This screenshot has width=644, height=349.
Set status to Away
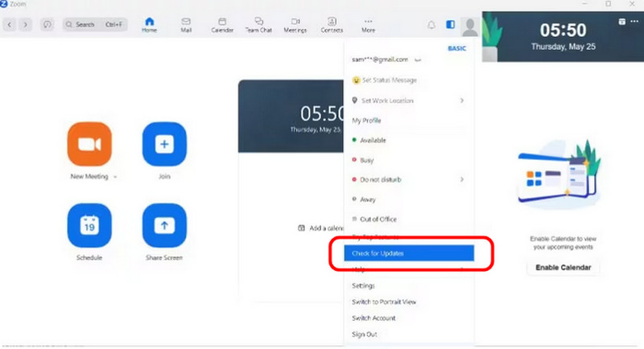(366, 199)
